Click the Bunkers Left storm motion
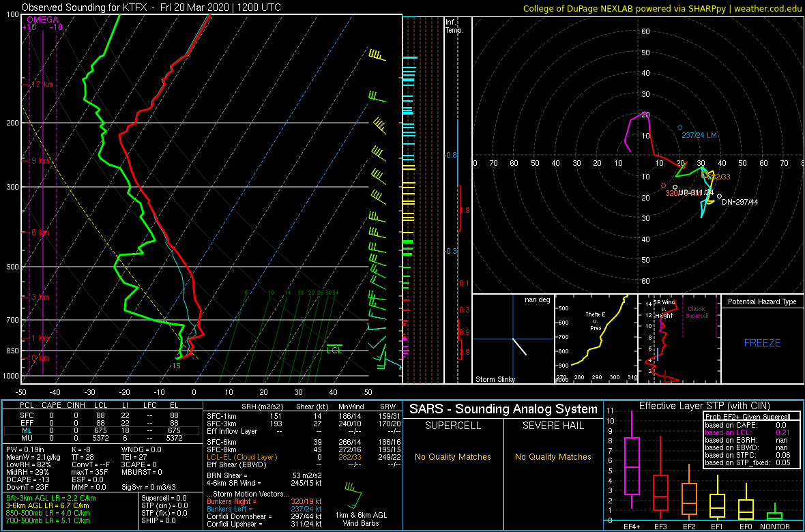805x532 pixels. (x=264, y=509)
